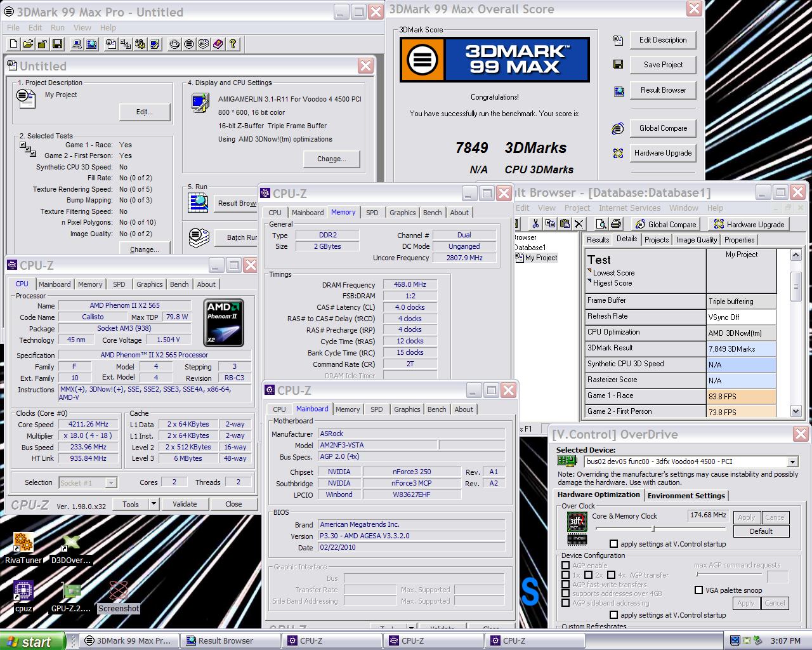
Task: Open the cpuz desktop icon
Action: pos(23,597)
